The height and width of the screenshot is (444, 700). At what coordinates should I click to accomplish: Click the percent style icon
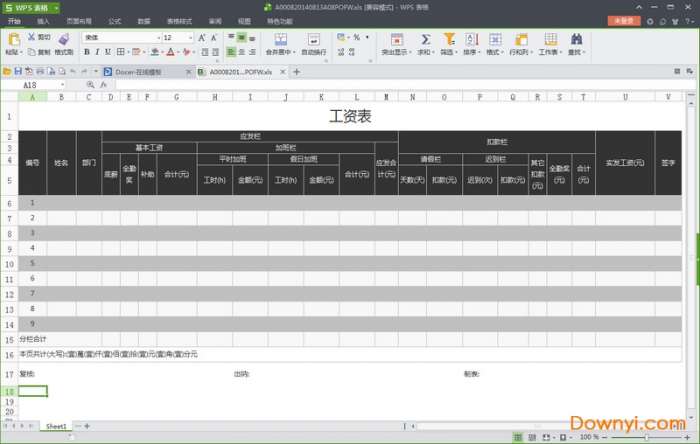click(357, 37)
